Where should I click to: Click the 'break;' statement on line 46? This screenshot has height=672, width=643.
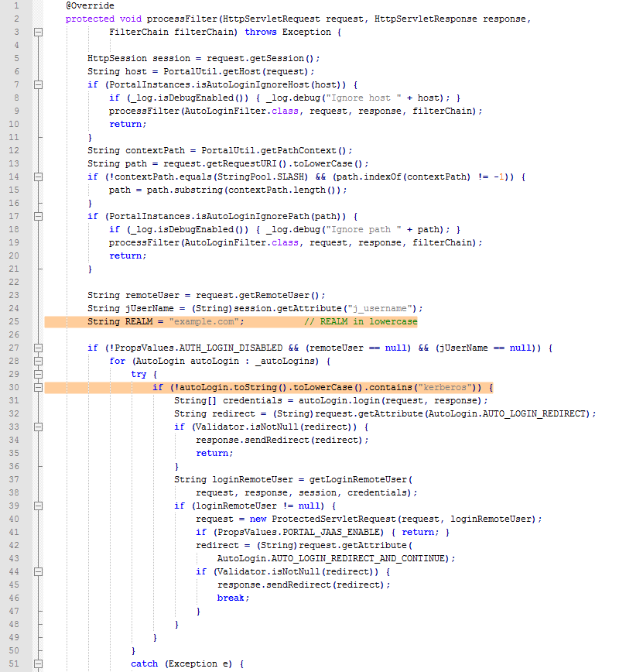click(x=233, y=598)
